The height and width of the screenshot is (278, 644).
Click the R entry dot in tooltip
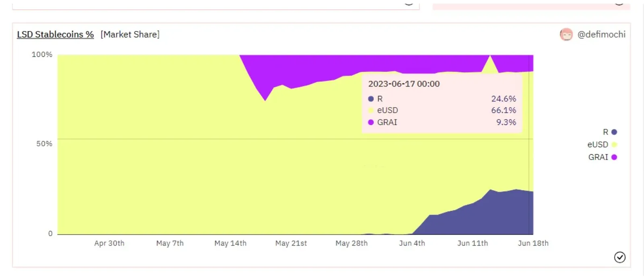pos(371,99)
